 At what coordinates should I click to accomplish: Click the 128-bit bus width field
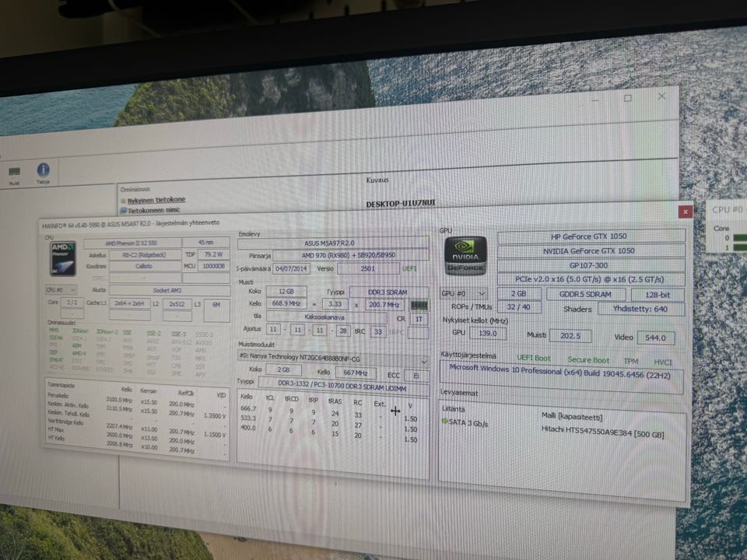point(658,295)
